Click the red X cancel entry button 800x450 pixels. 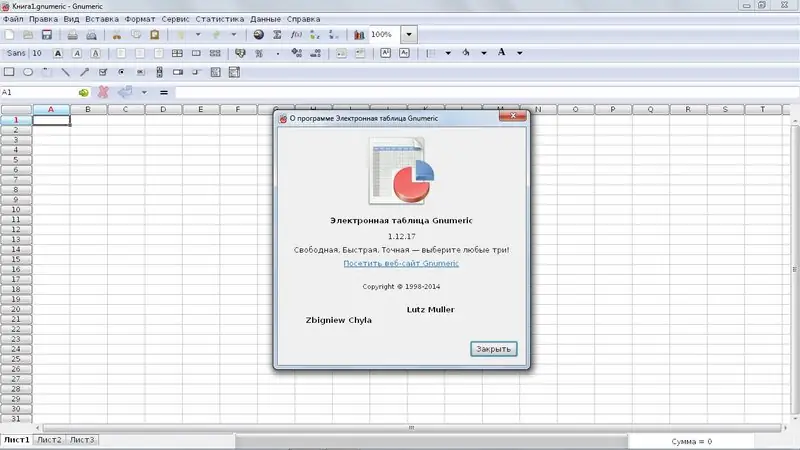pos(103,92)
